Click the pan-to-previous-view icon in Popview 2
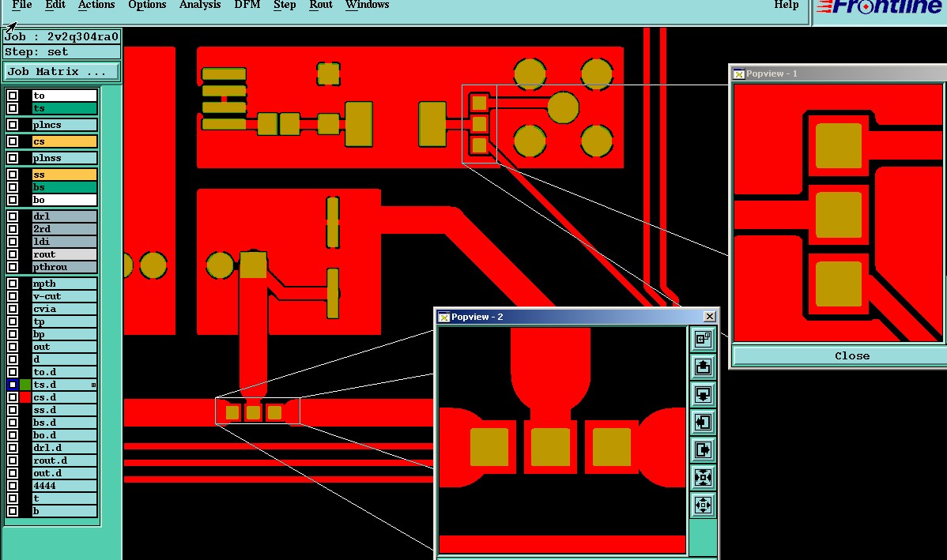The width and height of the screenshot is (947, 560). (x=703, y=339)
